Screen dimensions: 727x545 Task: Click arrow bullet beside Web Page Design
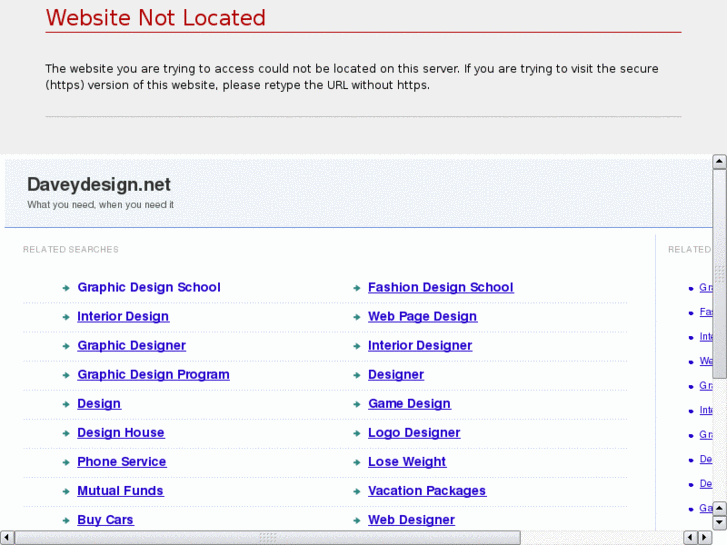click(x=357, y=317)
